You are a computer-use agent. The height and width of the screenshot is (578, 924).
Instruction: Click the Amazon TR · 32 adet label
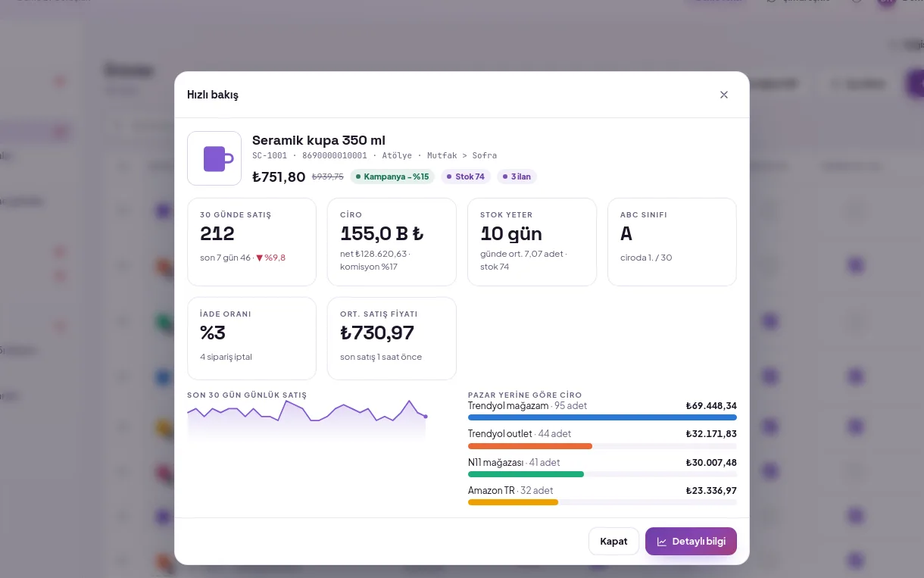coord(510,490)
